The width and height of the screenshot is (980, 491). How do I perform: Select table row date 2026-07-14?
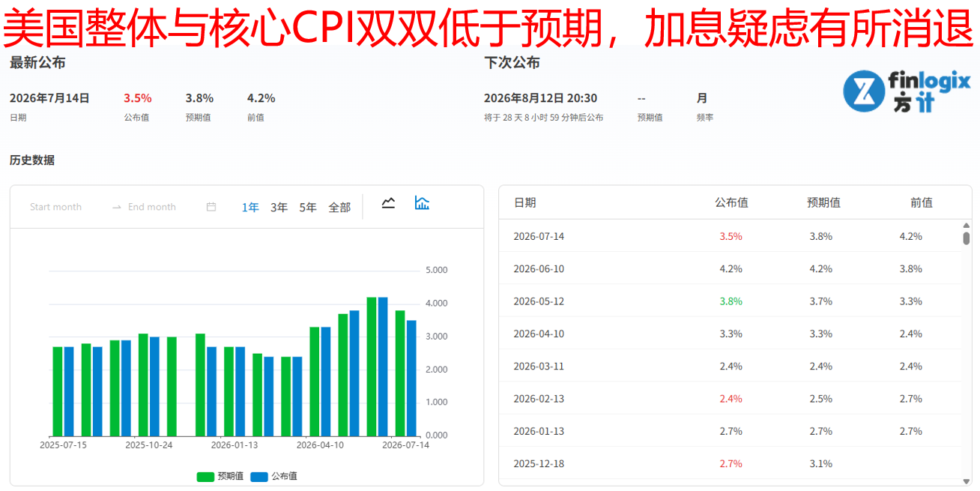click(539, 236)
